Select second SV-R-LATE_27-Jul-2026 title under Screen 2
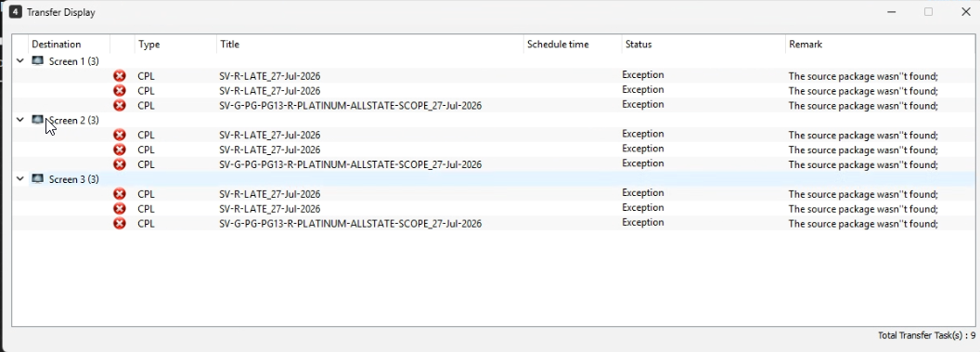980x352 pixels. point(270,150)
